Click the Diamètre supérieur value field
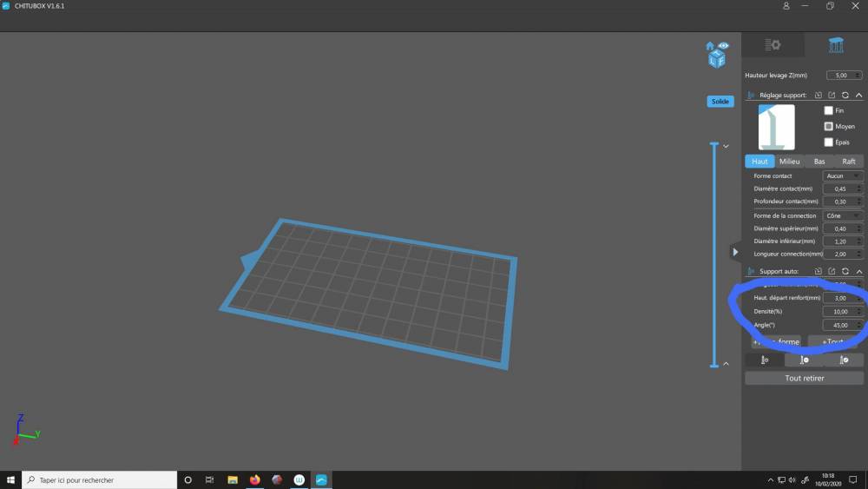This screenshot has height=489, width=868. click(843, 228)
